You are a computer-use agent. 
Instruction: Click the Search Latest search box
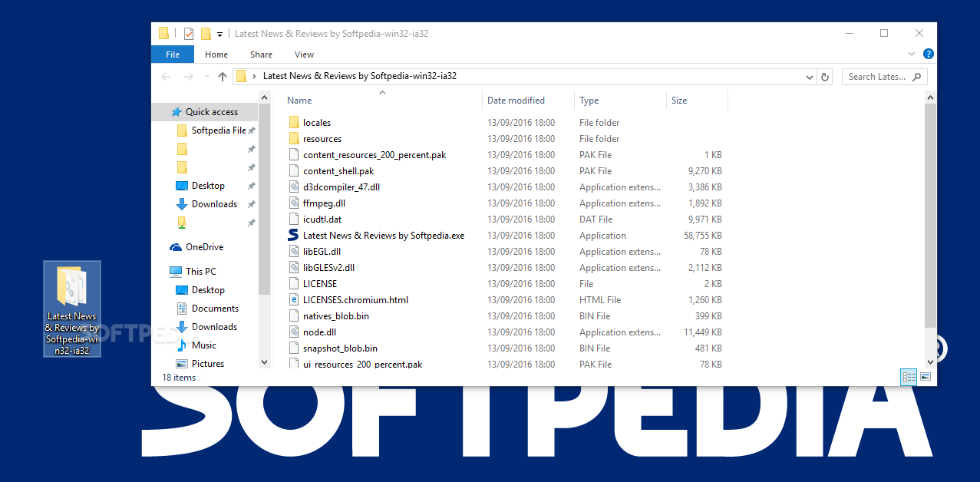click(884, 77)
